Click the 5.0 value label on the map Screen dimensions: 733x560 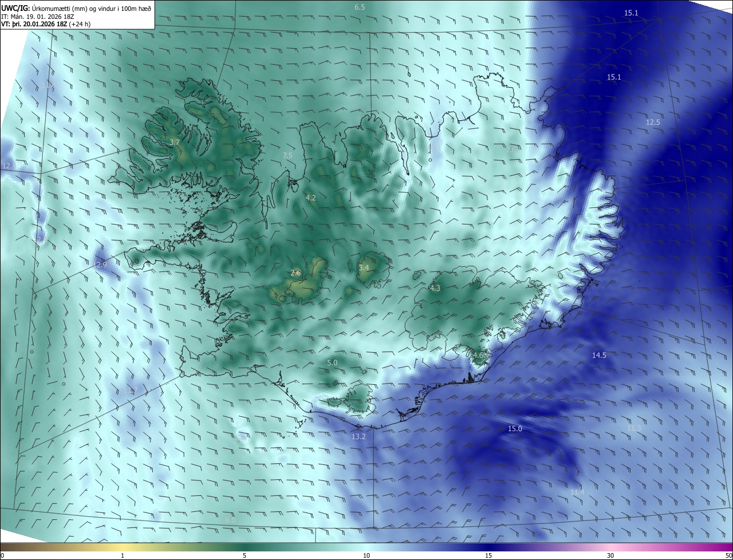tap(332, 362)
